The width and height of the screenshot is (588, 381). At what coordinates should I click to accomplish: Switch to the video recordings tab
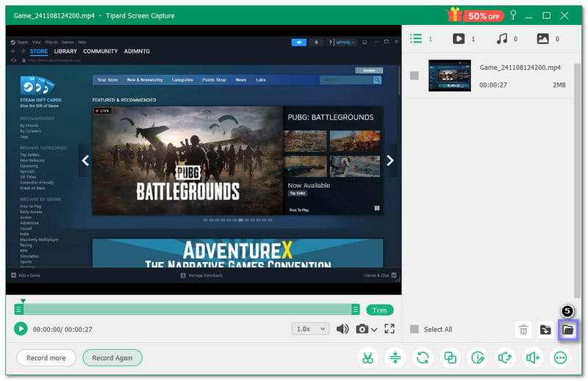tap(459, 39)
